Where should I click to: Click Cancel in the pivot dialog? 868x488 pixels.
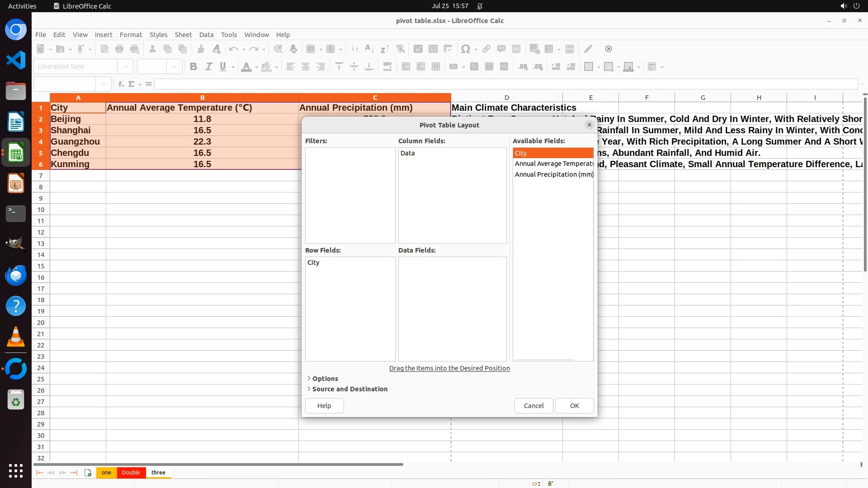coord(533,406)
